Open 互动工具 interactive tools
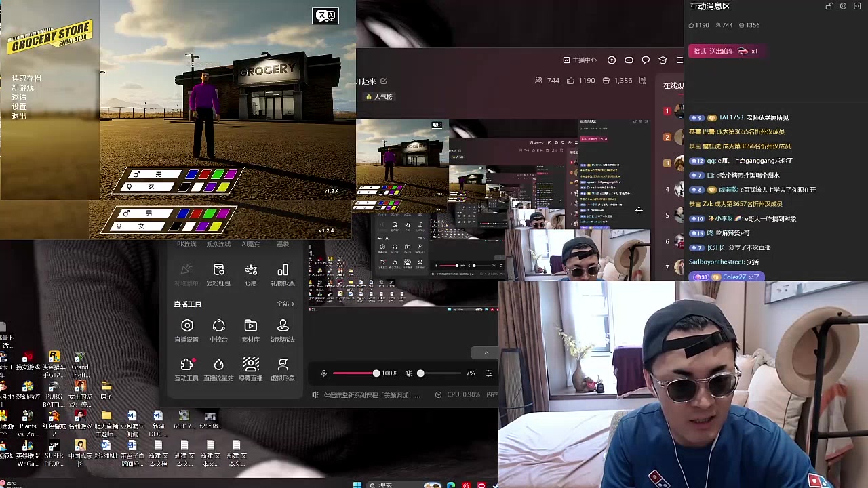 pyautogui.click(x=186, y=369)
